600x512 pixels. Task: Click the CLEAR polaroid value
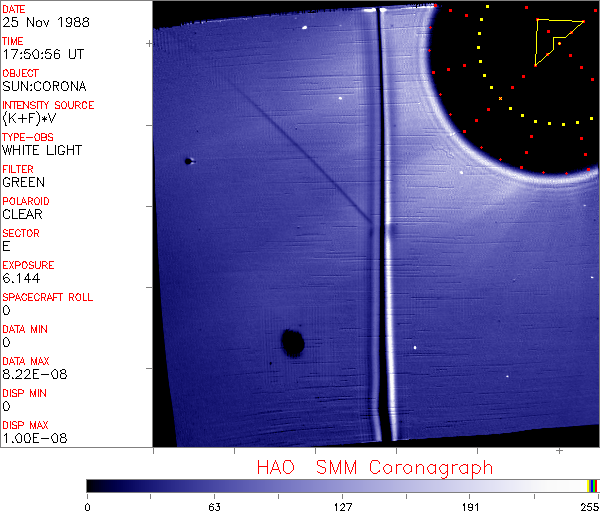pos(24,214)
